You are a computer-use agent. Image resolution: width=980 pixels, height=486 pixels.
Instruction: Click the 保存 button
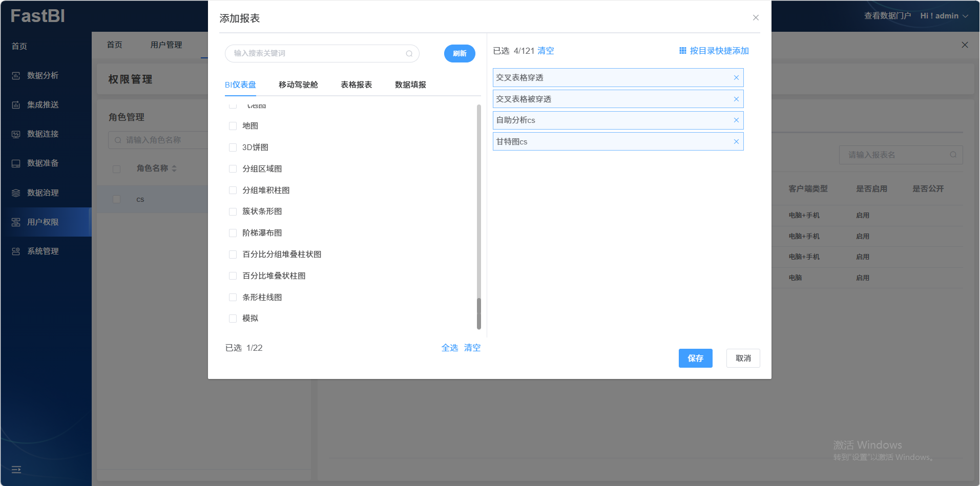click(695, 358)
